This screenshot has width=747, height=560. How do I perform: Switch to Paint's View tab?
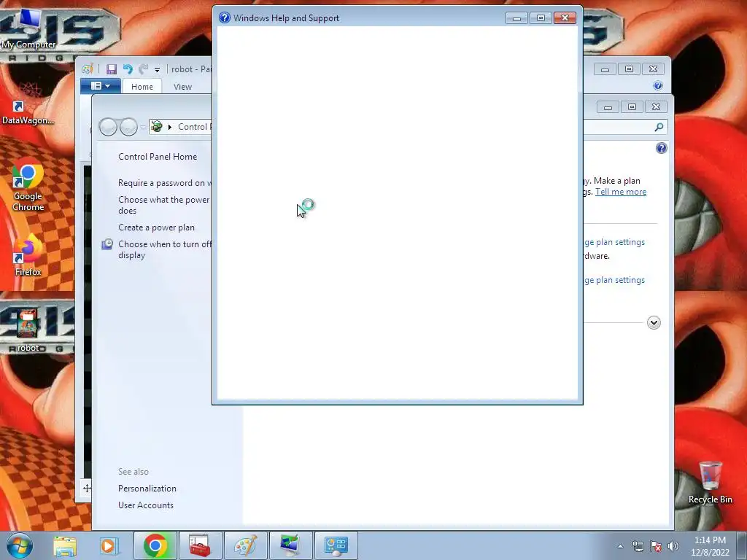click(x=182, y=87)
